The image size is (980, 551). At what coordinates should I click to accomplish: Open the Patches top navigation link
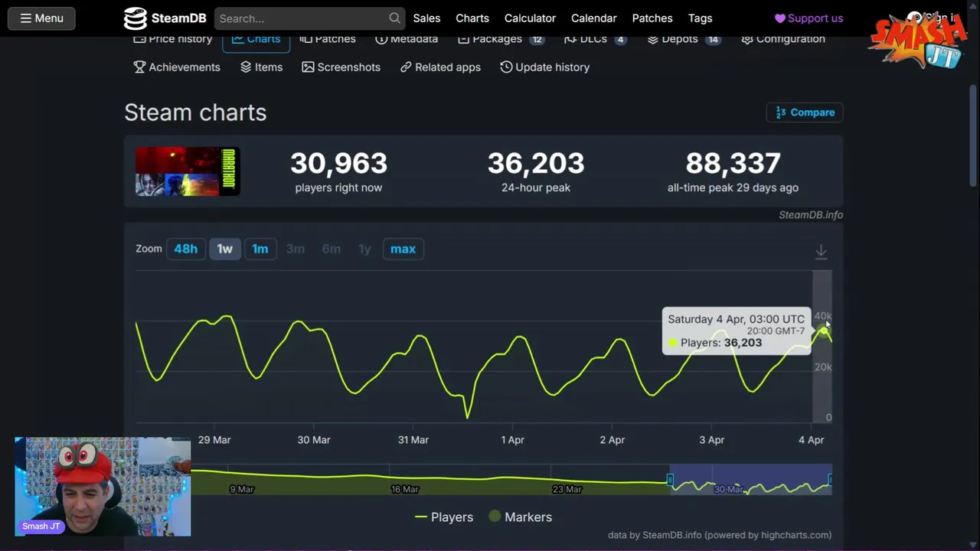click(652, 18)
